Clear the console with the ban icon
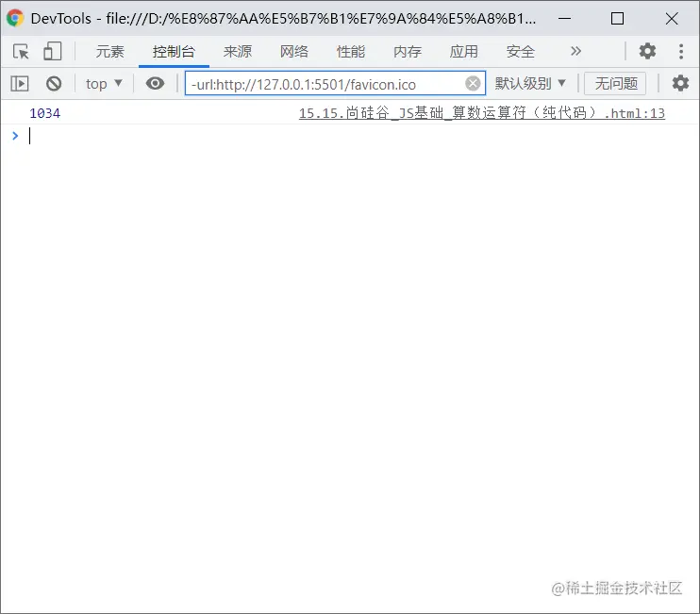The width and height of the screenshot is (700, 614). point(54,83)
